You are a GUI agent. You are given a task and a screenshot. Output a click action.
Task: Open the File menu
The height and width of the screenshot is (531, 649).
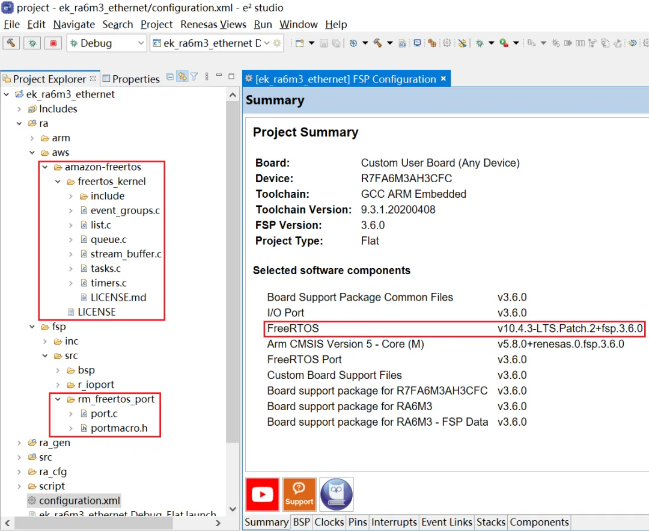pos(12,24)
